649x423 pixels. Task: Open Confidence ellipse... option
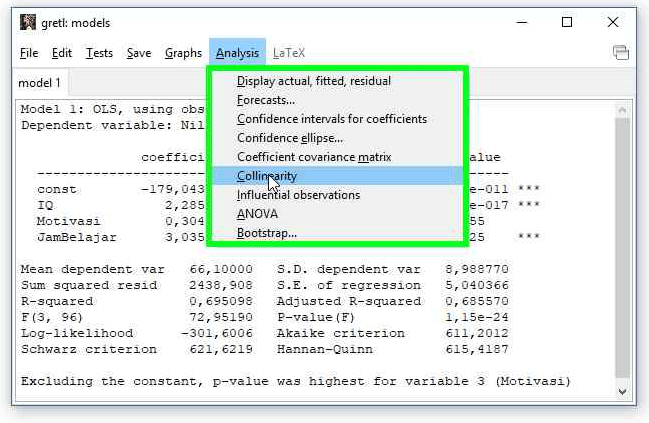(x=289, y=138)
